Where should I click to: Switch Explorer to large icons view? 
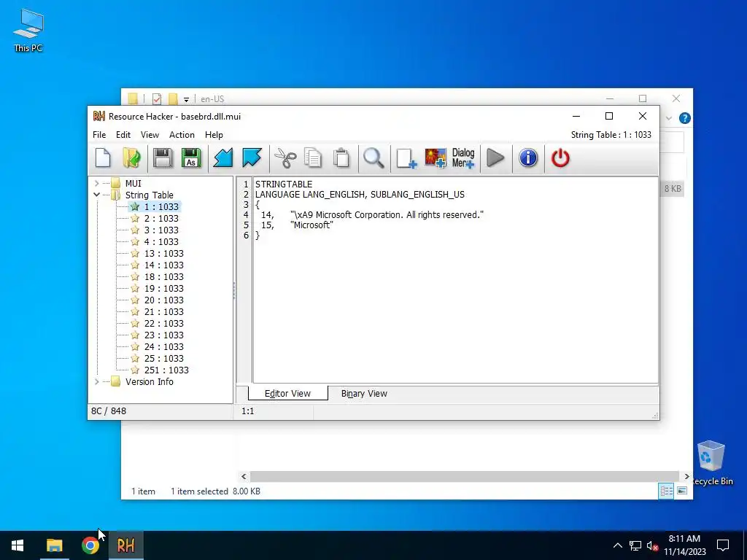[x=682, y=491]
